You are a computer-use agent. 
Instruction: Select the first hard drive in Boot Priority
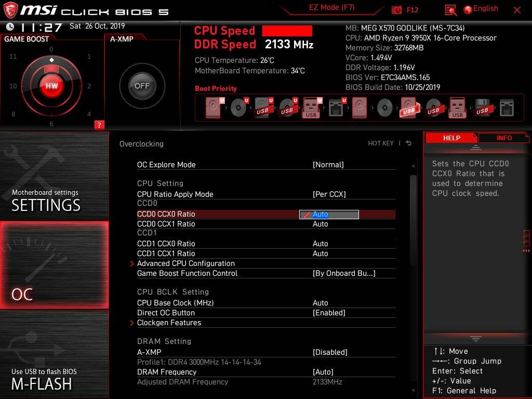(x=212, y=107)
